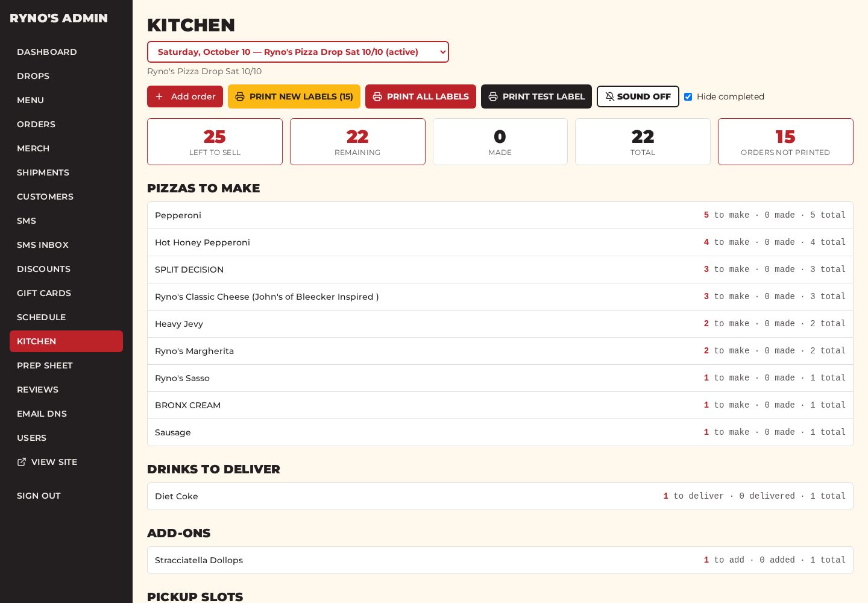The image size is (868, 603).
Task: Click the muted bell icon
Action: pyautogui.click(x=610, y=96)
